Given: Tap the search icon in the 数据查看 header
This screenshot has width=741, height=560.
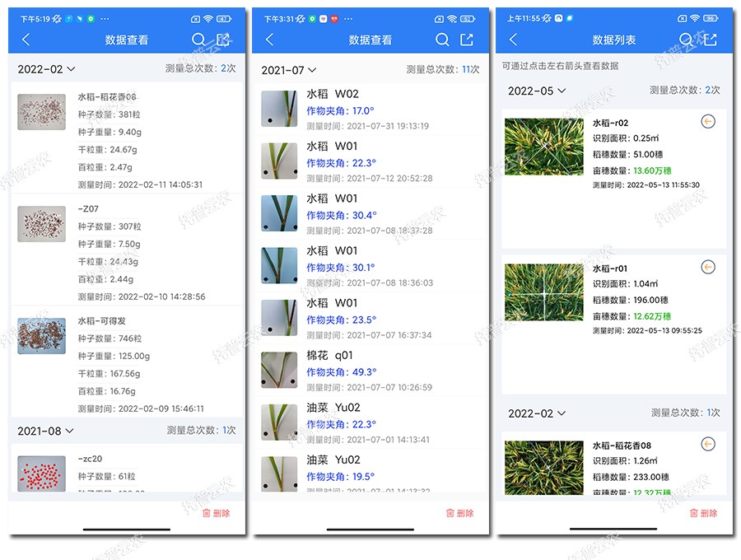Looking at the screenshot, I should coord(199,39).
